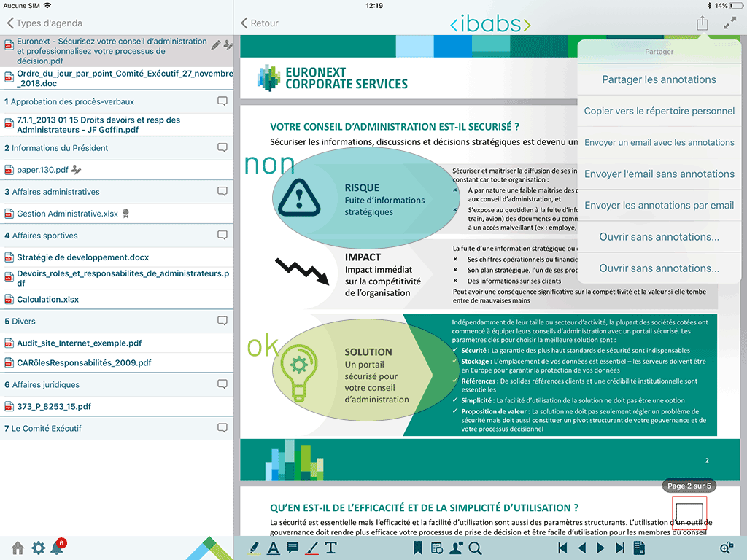Search within the document

(475, 548)
